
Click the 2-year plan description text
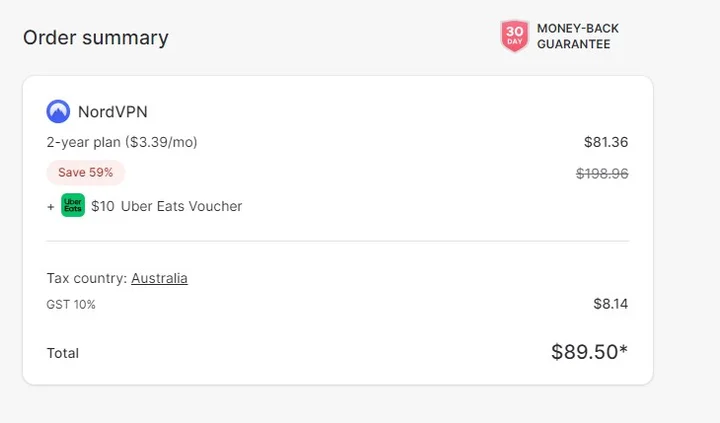coord(122,142)
